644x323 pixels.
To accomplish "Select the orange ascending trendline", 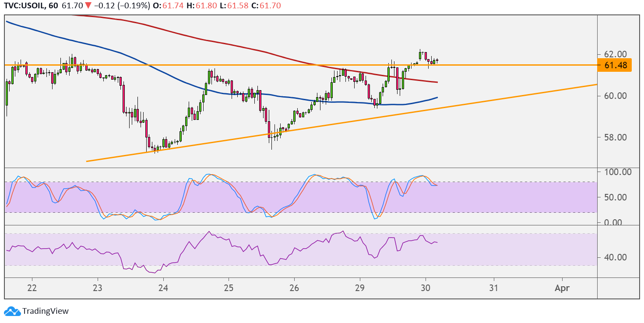I will 341,123.
